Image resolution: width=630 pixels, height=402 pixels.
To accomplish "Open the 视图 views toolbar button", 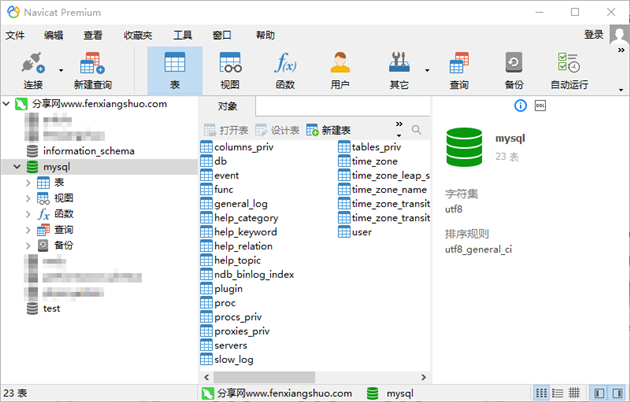I will pos(230,70).
